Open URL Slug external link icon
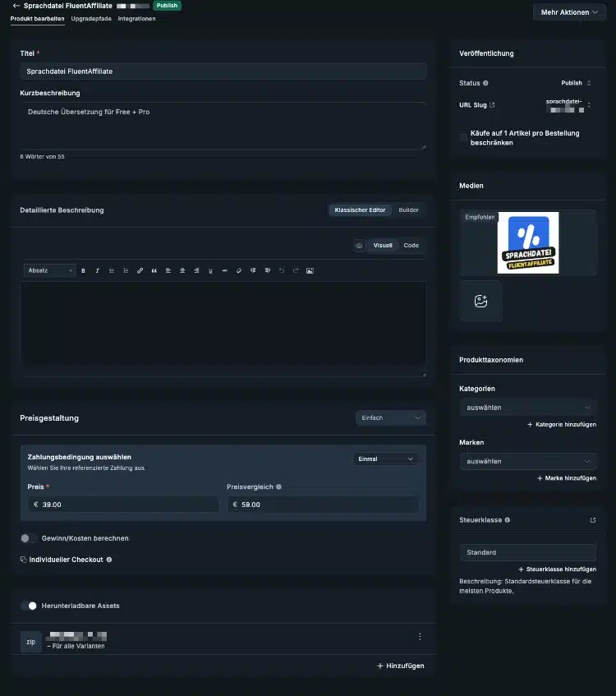 click(492, 105)
